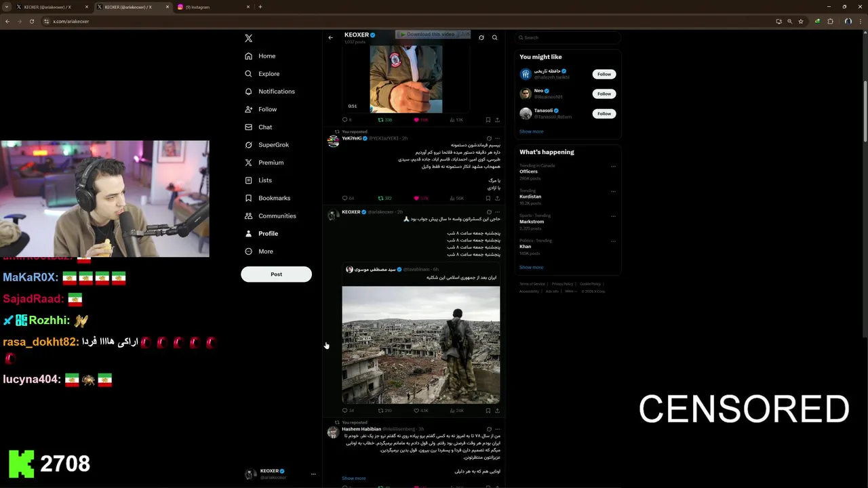The height and width of the screenshot is (488, 868).
Task: Open the More options menu
Action: point(259,251)
